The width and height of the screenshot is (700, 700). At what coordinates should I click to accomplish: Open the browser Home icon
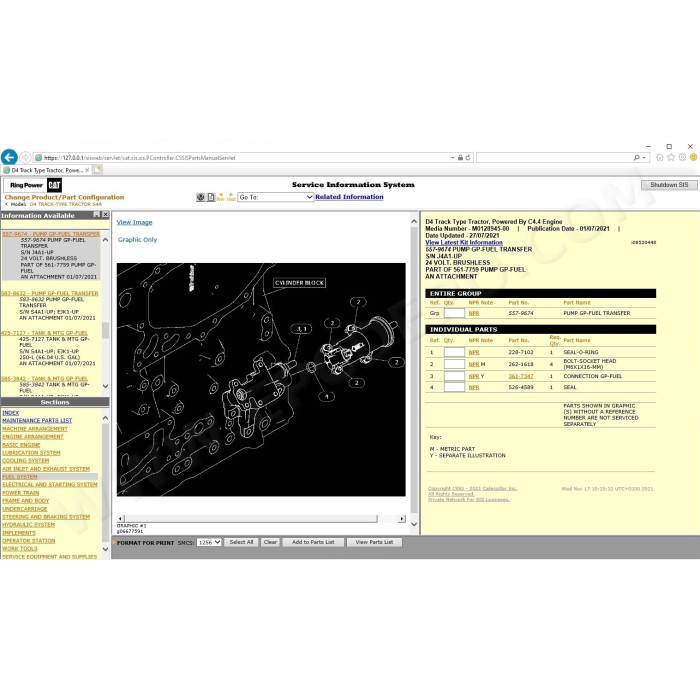[x=660, y=157]
